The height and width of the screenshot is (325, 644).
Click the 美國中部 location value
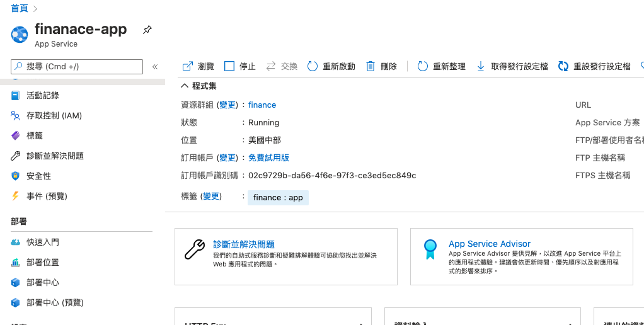click(265, 140)
